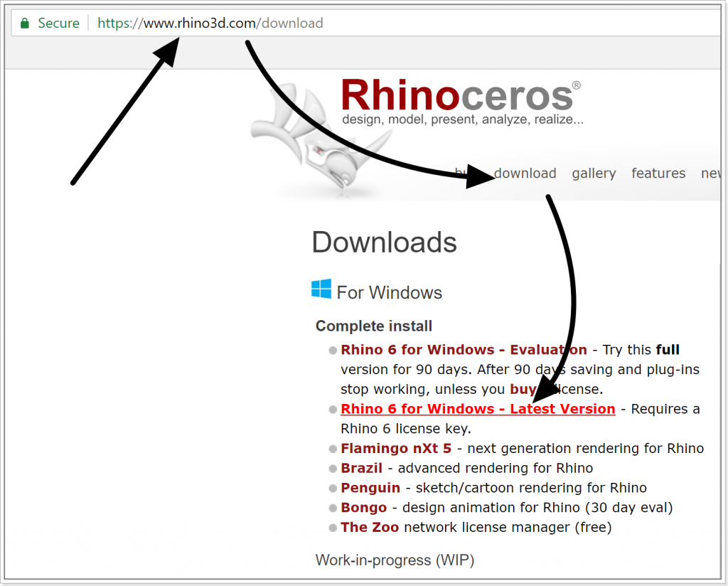Click the 'design, model, present, analyze, realize...' tagline
The image size is (728, 586).
click(x=462, y=119)
